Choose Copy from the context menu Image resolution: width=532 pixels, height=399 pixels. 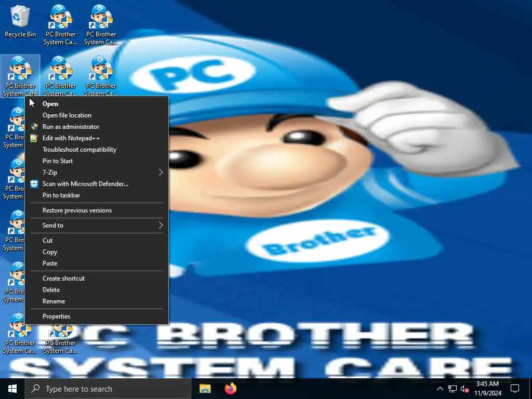[97, 252]
